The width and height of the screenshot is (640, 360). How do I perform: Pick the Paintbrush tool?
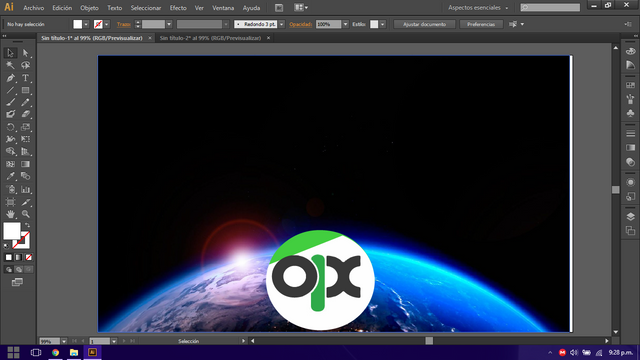pyautogui.click(x=10, y=102)
